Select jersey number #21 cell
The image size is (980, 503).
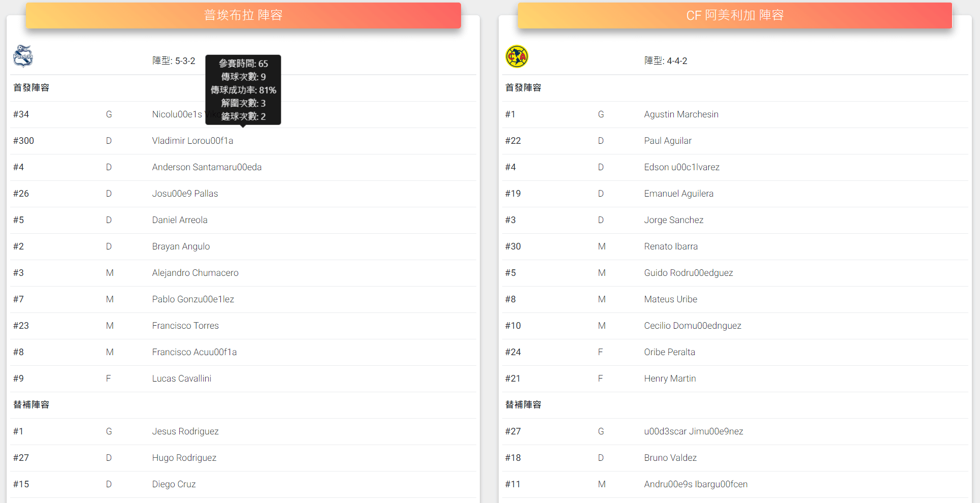coord(513,379)
